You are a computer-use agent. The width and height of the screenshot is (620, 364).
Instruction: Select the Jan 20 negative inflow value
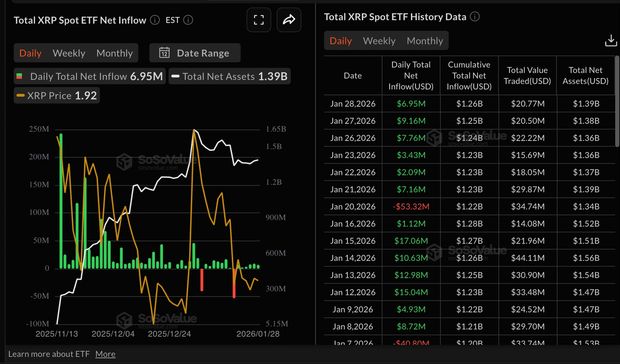411,206
